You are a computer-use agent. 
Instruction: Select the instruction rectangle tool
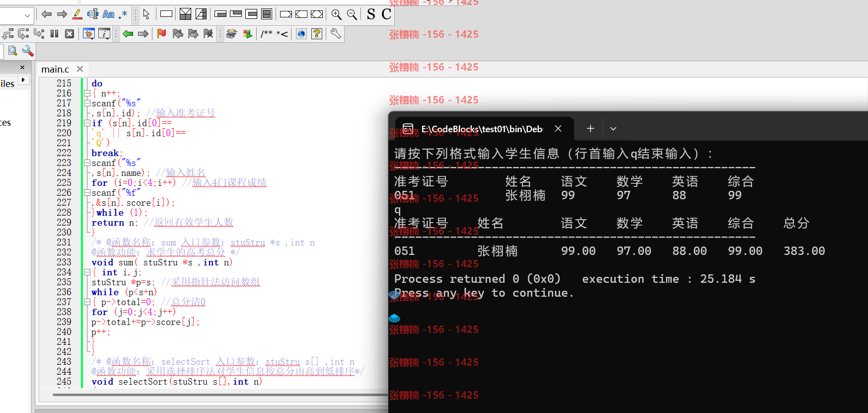click(x=166, y=14)
